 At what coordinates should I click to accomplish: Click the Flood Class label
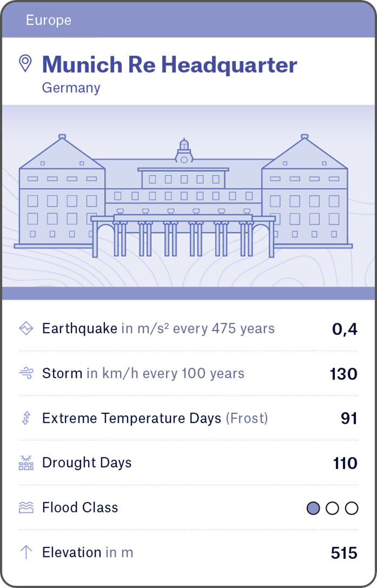tap(80, 507)
